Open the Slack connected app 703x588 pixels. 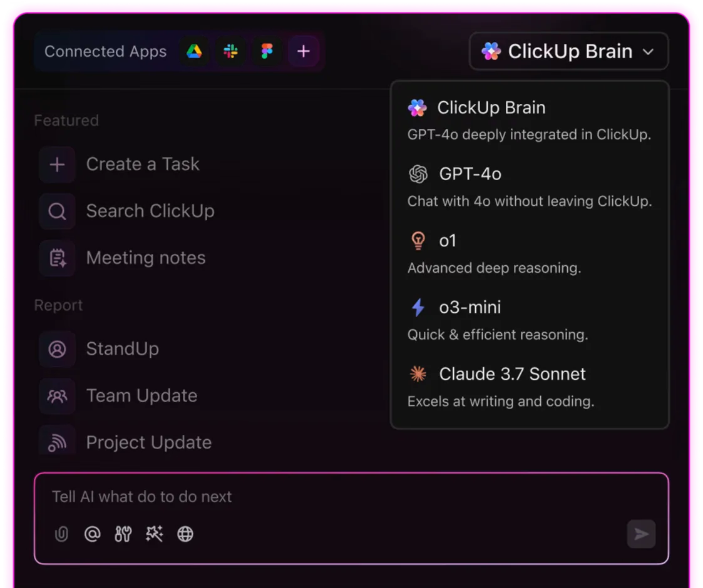[231, 51]
